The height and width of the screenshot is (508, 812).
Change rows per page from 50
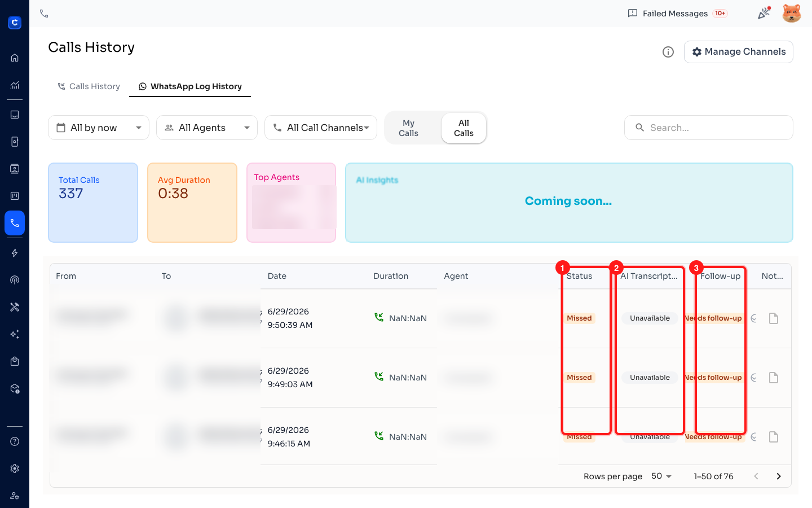pos(661,476)
